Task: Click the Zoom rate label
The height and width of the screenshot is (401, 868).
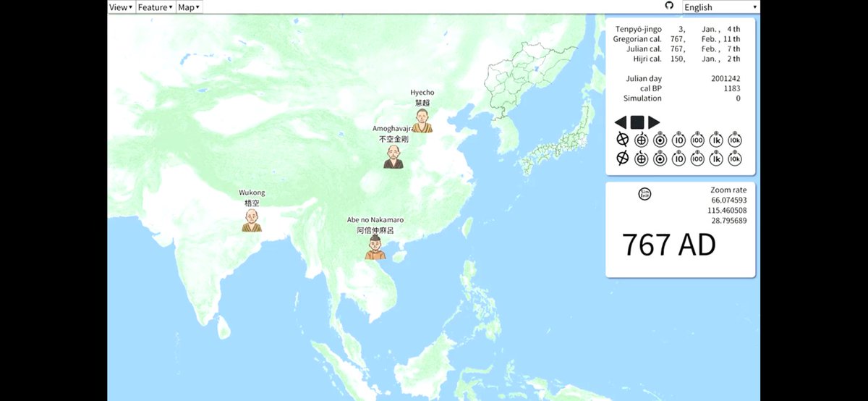Action: 728,190
